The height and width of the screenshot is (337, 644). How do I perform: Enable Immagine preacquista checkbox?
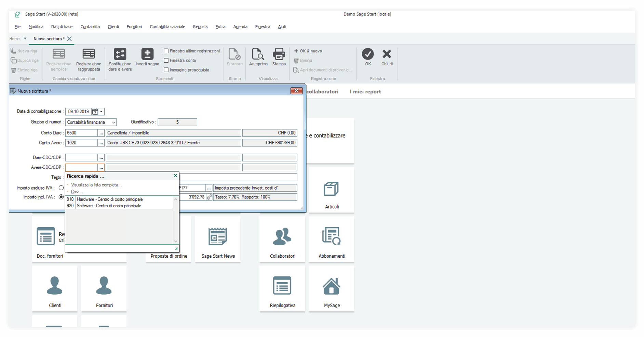click(166, 70)
